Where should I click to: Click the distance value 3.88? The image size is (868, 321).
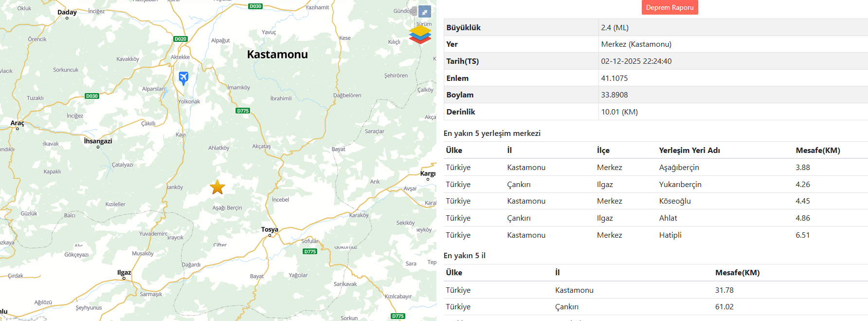(x=803, y=168)
